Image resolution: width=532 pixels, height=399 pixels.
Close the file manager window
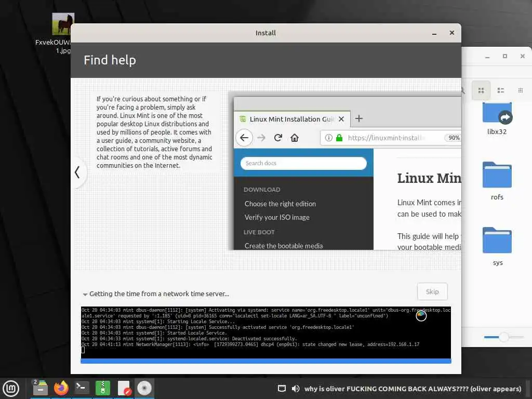click(523, 56)
